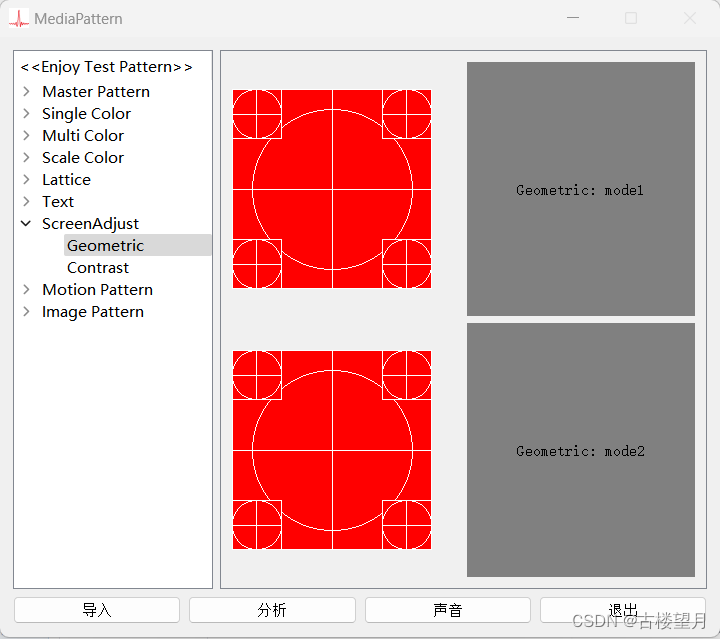Open the mode1 geometric pattern thumbnail
720x639 pixels.
[x=332, y=189]
